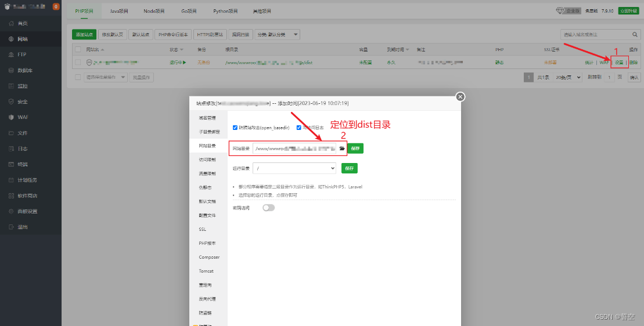Click the diamond 企业版 icon
This screenshot has width=644, height=326.
pos(560,10)
